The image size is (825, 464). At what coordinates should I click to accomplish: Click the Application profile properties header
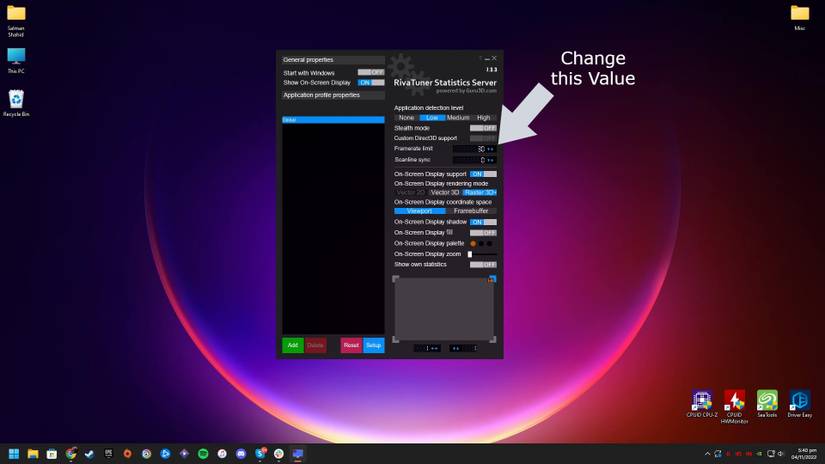(333, 95)
